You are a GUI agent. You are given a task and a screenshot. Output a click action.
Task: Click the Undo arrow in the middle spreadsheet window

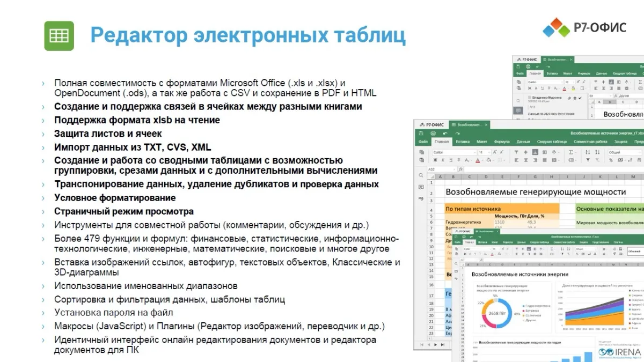[445, 133]
